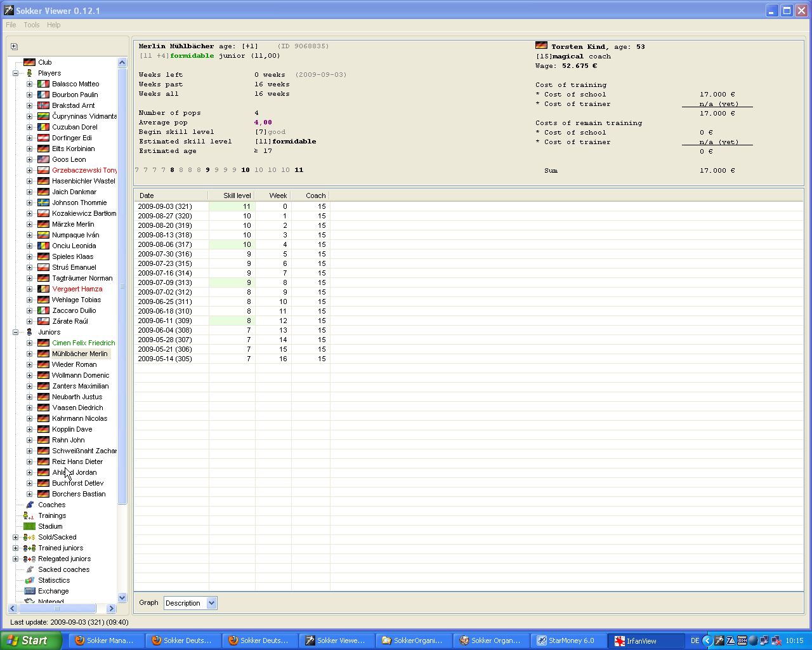Viewport: 812px width, 650px height.
Task: Click the Club icon in tree
Action: [29, 62]
